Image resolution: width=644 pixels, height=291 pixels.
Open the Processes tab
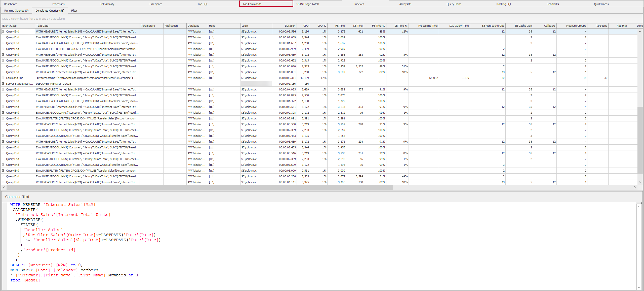click(58, 4)
